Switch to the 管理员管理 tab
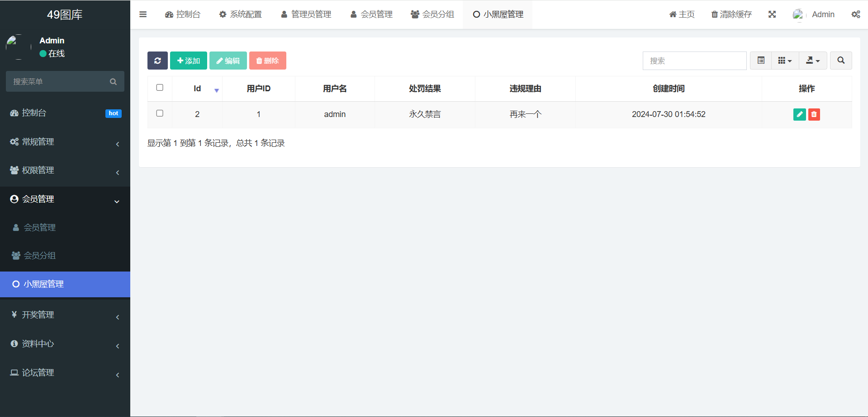 [306, 14]
